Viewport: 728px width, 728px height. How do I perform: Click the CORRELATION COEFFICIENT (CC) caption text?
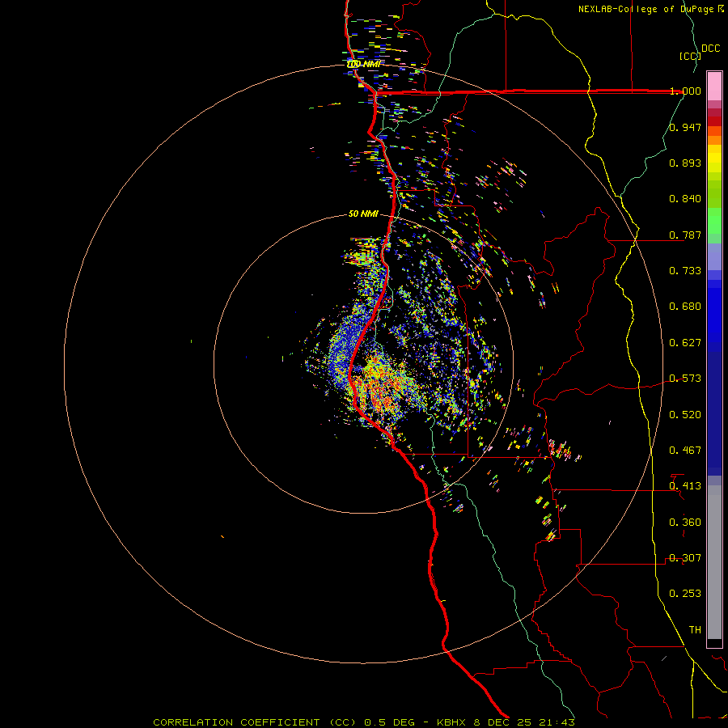[256, 722]
